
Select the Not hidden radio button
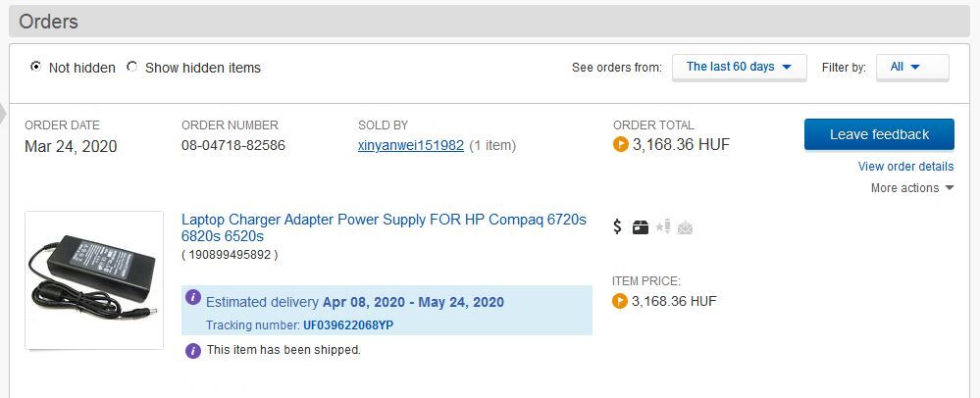pyautogui.click(x=36, y=68)
